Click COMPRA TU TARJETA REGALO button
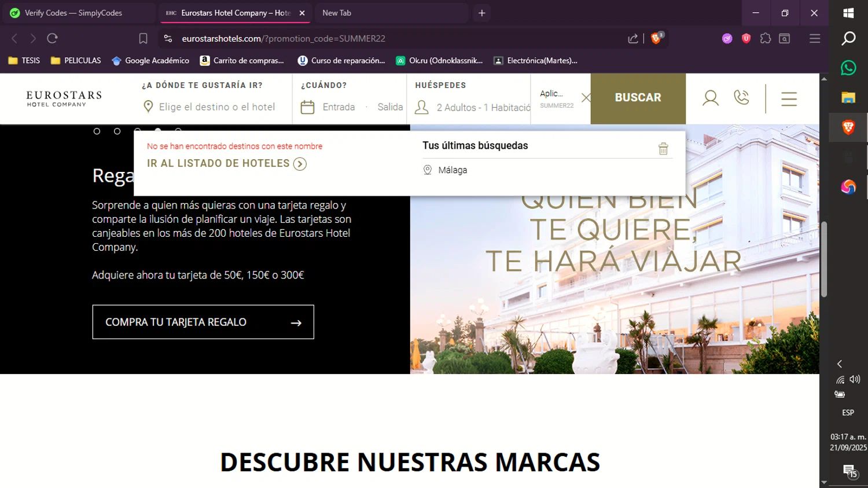Image resolution: width=868 pixels, height=488 pixels. [203, 322]
